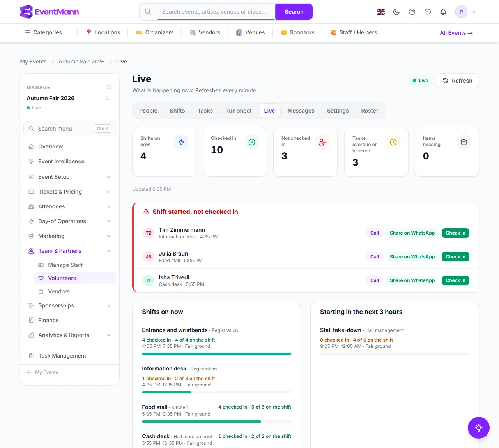
Task: Click Entrance and wristbands progress bar
Action: [216, 354]
